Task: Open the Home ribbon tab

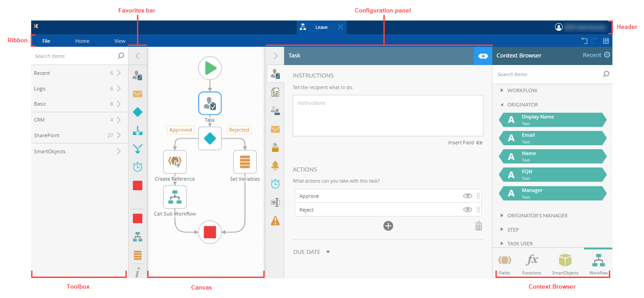Action: pos(82,41)
